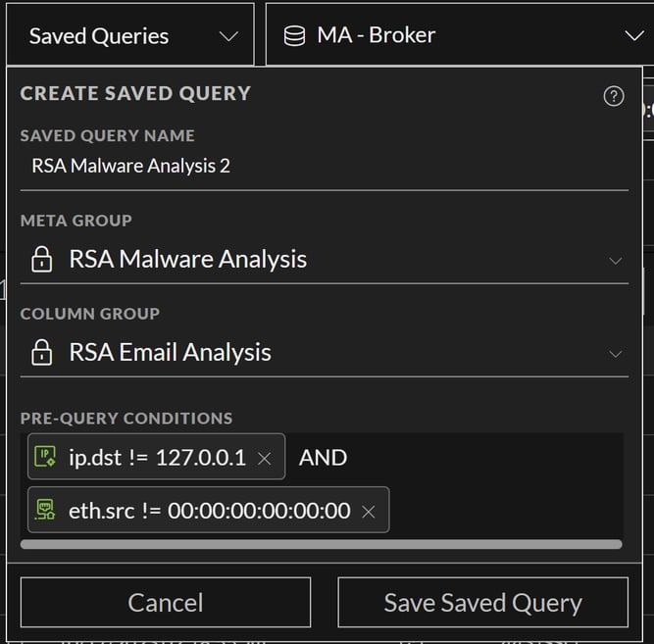The width and height of the screenshot is (654, 644).
Task: Click the COLUMN GROUP label
Action: [x=90, y=314]
